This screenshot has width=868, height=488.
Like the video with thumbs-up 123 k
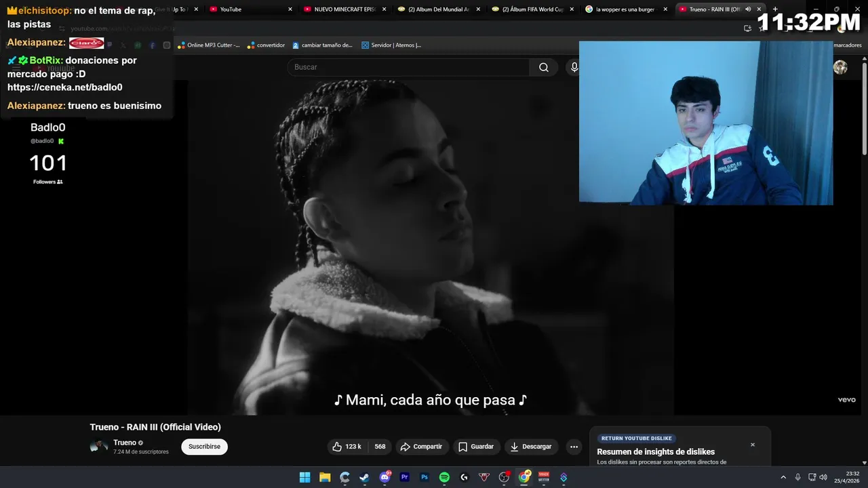(347, 447)
